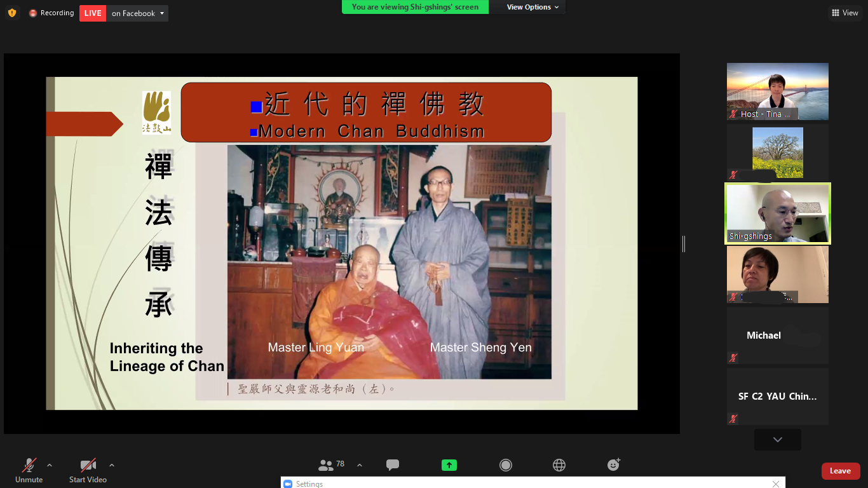868x488 pixels.
Task: Click the vertical '禪法傳承' heading
Action: tap(159, 236)
